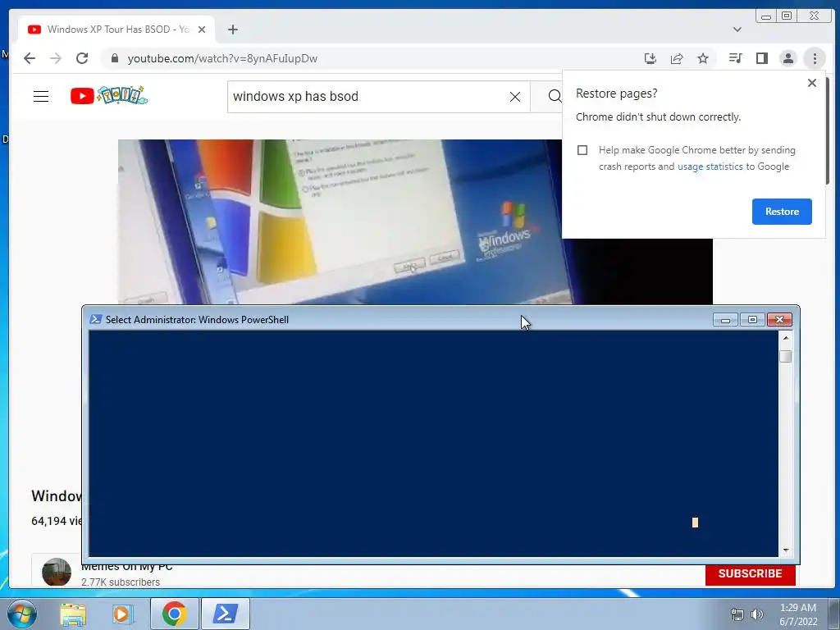Click the Restore button
Image resolution: width=840 pixels, height=630 pixels.
(782, 212)
